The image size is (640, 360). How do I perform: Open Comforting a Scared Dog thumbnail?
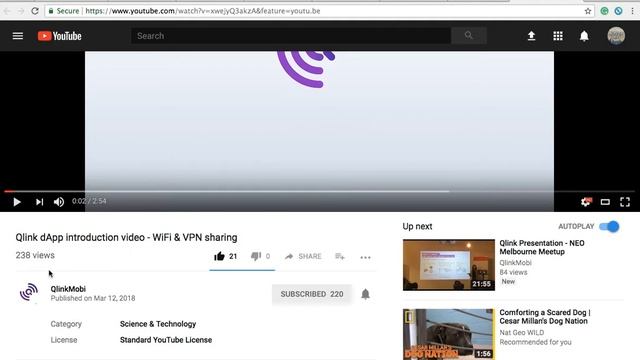pyautogui.click(x=449, y=334)
